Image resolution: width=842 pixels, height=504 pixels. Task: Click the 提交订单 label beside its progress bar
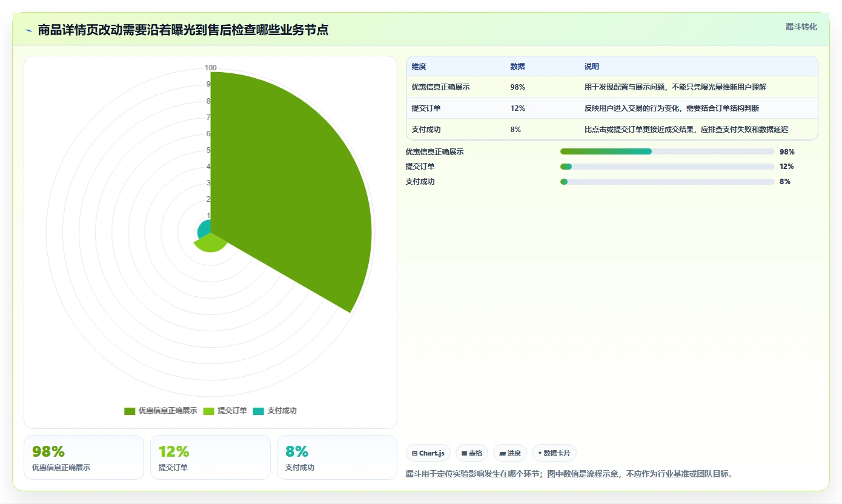click(x=420, y=167)
